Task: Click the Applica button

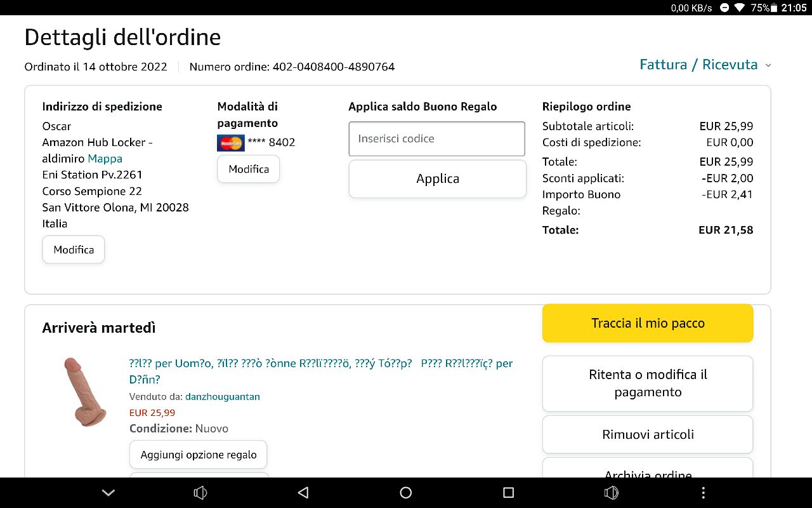Action: tap(438, 178)
